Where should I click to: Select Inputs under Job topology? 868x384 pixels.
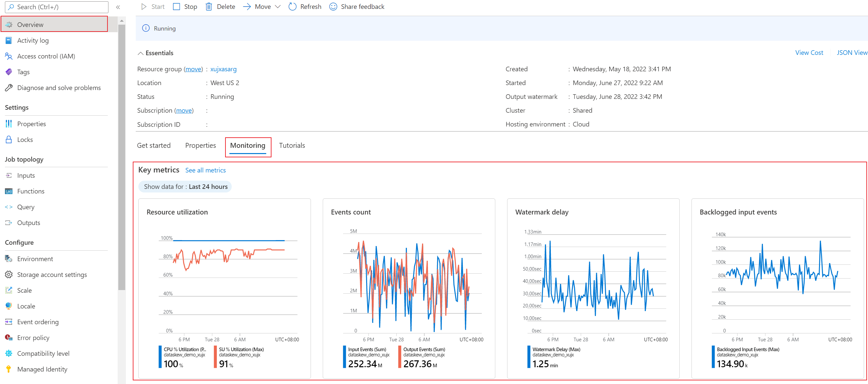coord(26,175)
